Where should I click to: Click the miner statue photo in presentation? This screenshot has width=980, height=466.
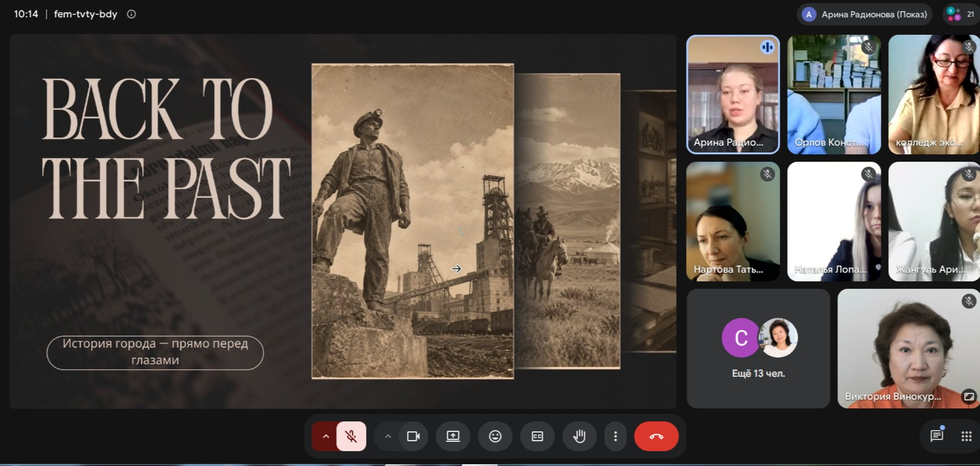click(412, 221)
